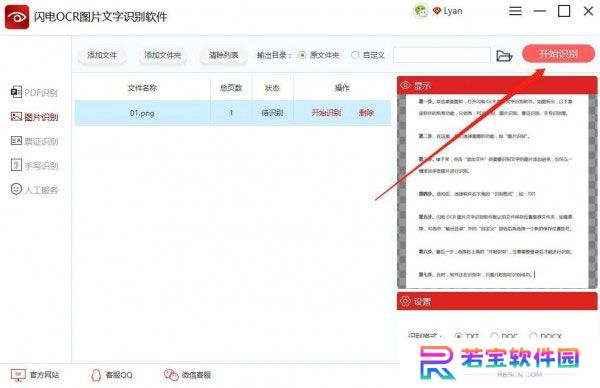Screen dimensions: 600x388
Task: Click the 客服QQ penguin icon
Action: [x=96, y=375]
